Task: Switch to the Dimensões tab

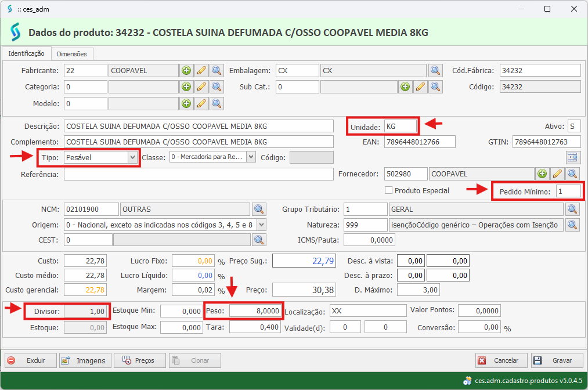Action: 72,54
